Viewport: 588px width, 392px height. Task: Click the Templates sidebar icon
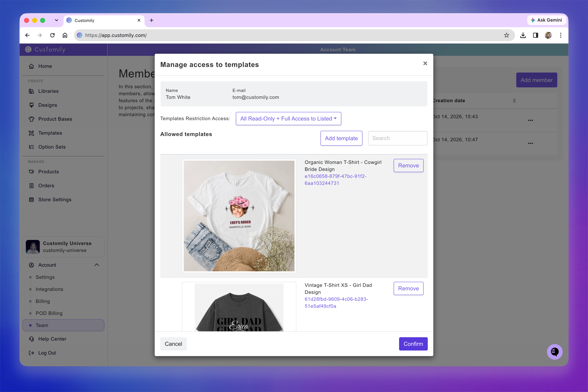click(x=31, y=133)
